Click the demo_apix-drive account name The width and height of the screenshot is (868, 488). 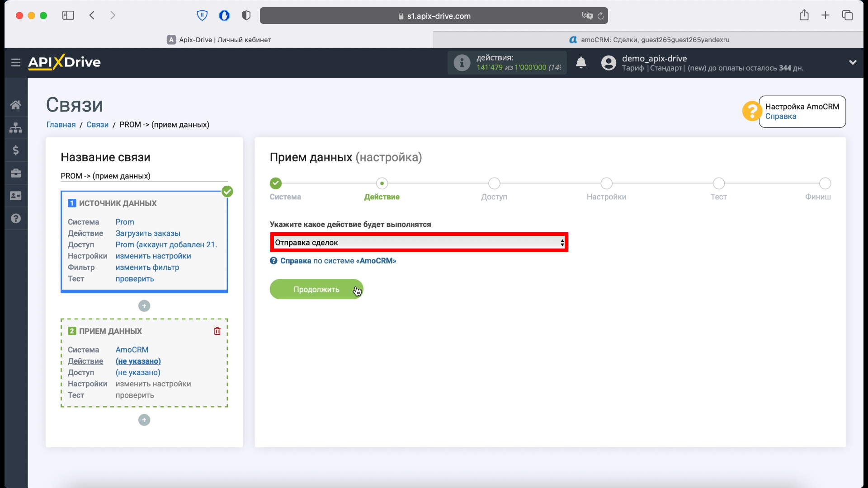coord(654,58)
